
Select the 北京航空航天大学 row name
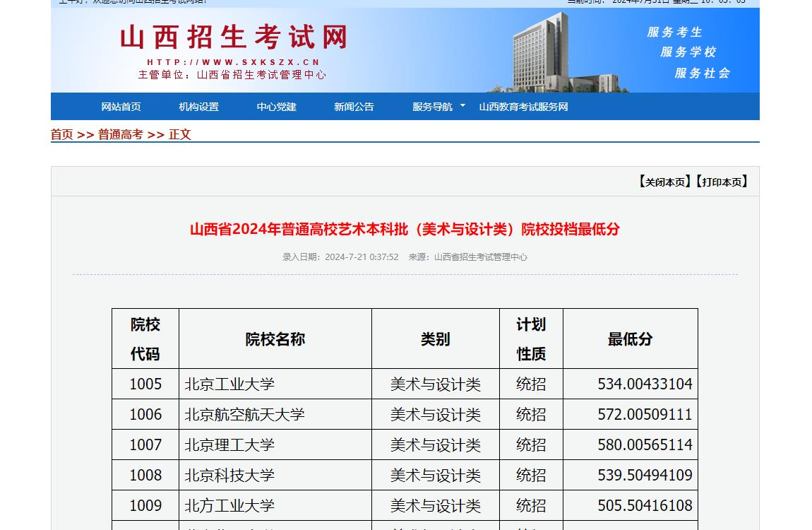[244, 415]
